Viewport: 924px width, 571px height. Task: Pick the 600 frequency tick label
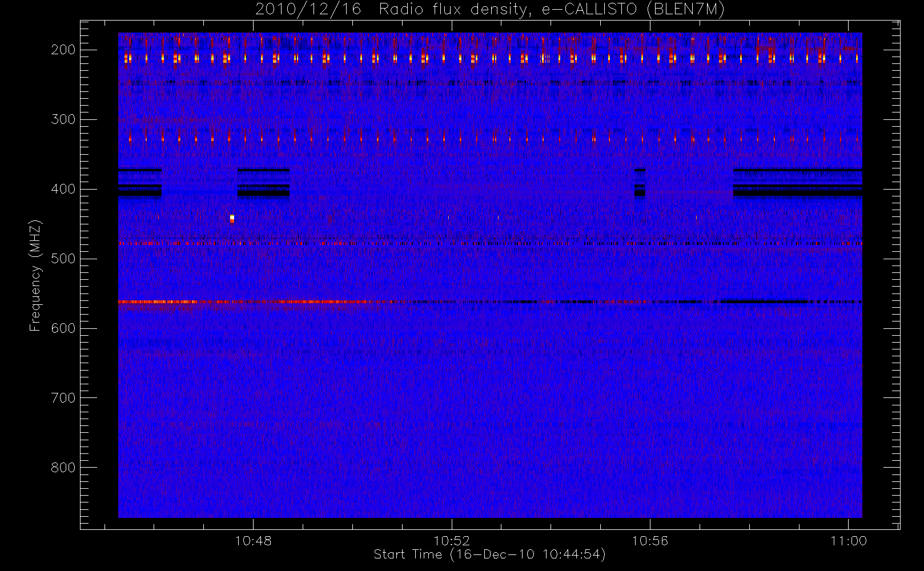point(63,328)
